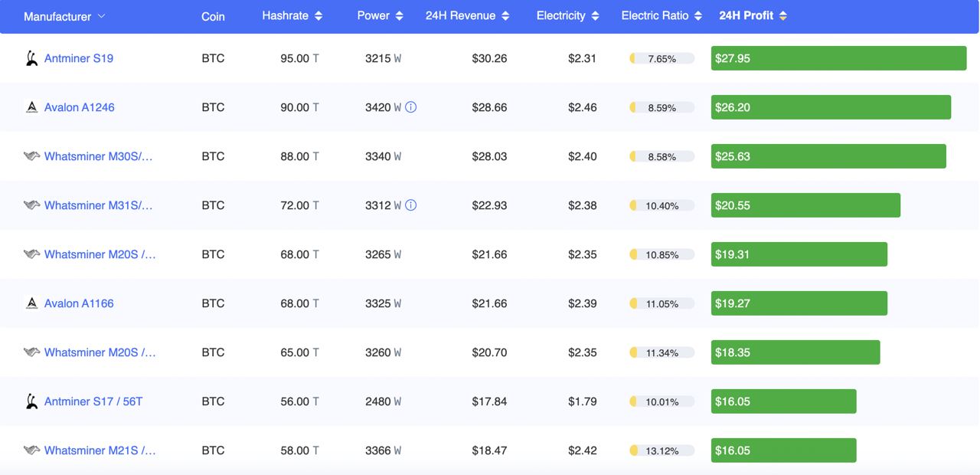The height and width of the screenshot is (475, 980).
Task: Open the Whatsminer M30S/… link
Action: click(x=99, y=156)
